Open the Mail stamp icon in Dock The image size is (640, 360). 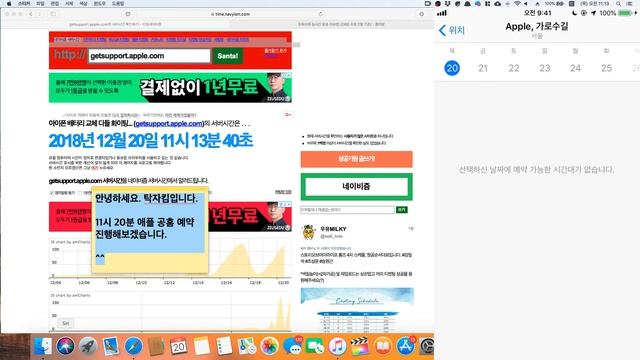coord(110,347)
